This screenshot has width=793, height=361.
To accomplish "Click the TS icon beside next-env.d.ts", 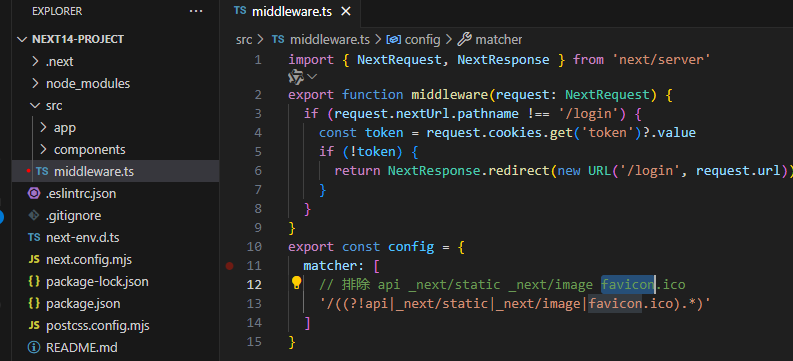I will pyautogui.click(x=34, y=238).
